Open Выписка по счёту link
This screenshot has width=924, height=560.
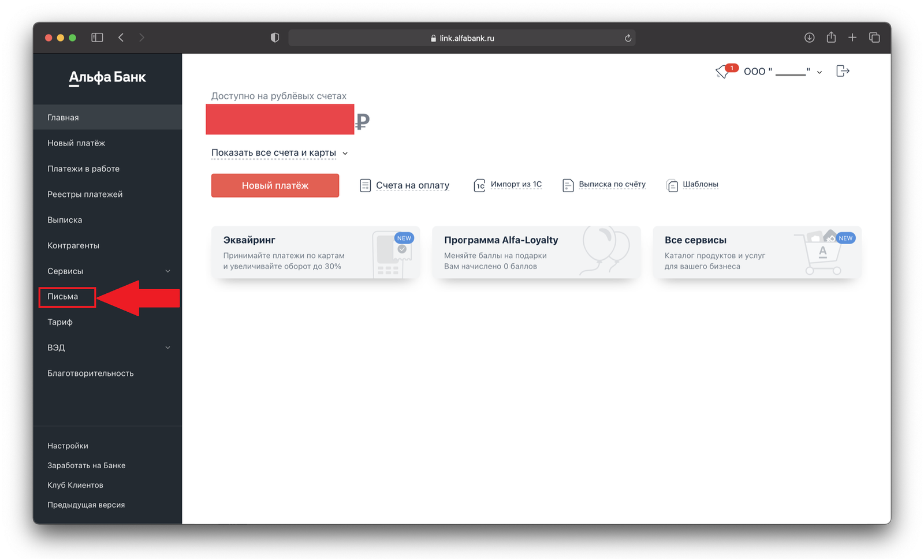612,184
